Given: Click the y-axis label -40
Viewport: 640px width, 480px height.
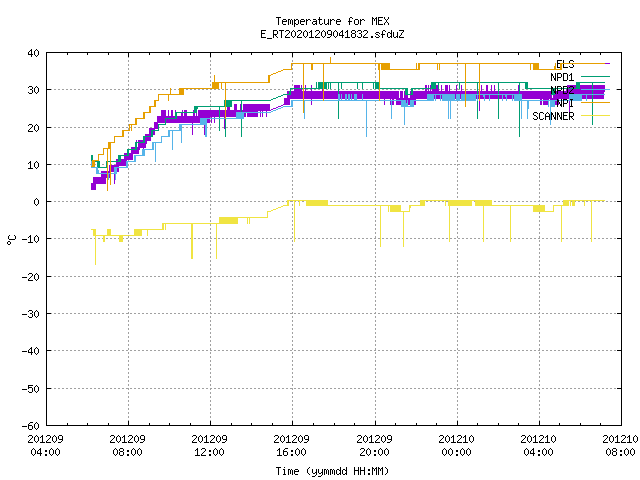Looking at the screenshot, I should click(x=31, y=351).
